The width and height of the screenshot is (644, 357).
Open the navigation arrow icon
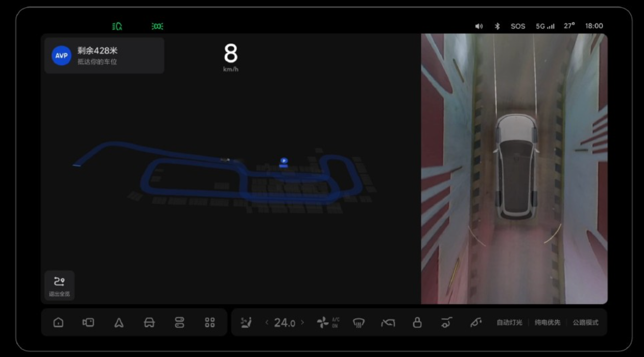(x=119, y=322)
